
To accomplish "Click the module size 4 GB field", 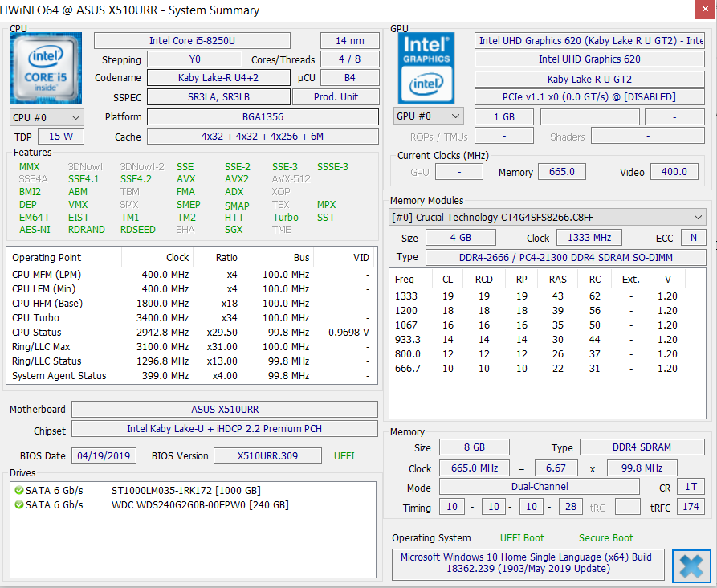I will (461, 238).
